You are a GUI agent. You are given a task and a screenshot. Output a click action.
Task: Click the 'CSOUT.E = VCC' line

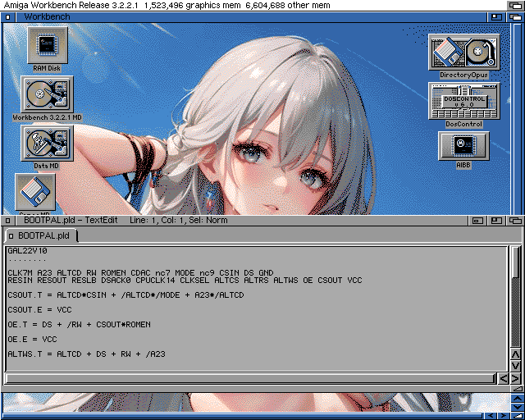tap(39, 310)
